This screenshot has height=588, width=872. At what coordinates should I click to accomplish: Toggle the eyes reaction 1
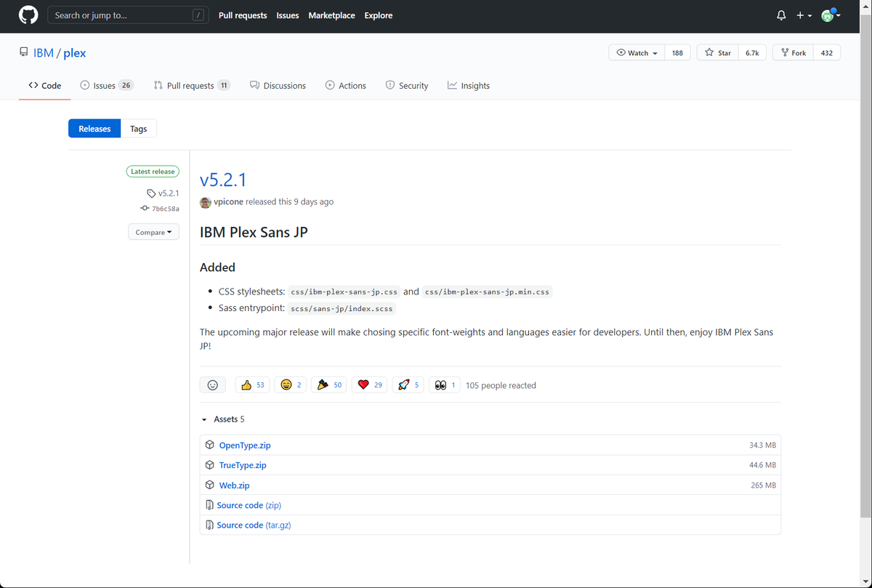click(x=445, y=385)
